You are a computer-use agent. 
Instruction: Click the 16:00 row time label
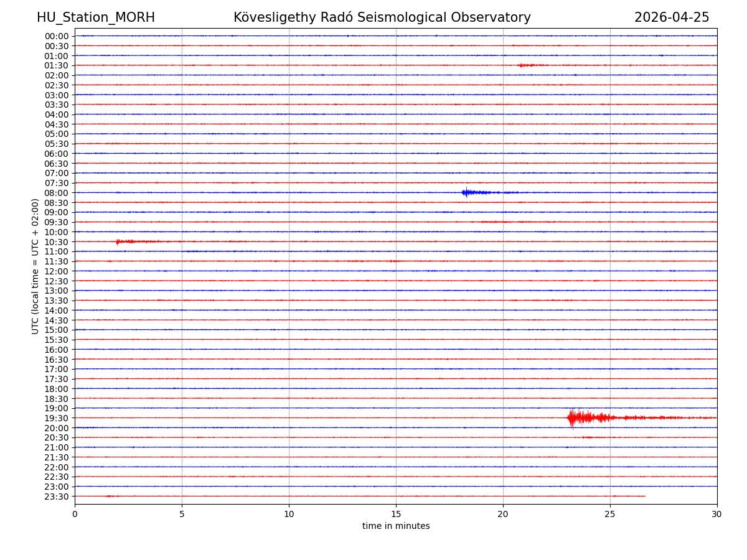pos(57,350)
